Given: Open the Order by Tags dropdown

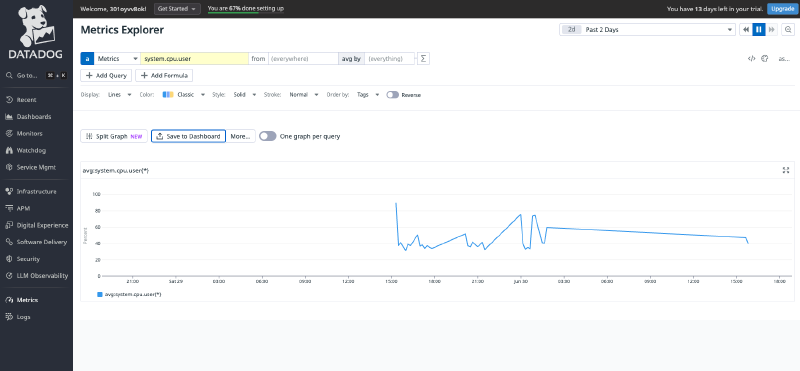Looking at the screenshot, I should coord(368,95).
